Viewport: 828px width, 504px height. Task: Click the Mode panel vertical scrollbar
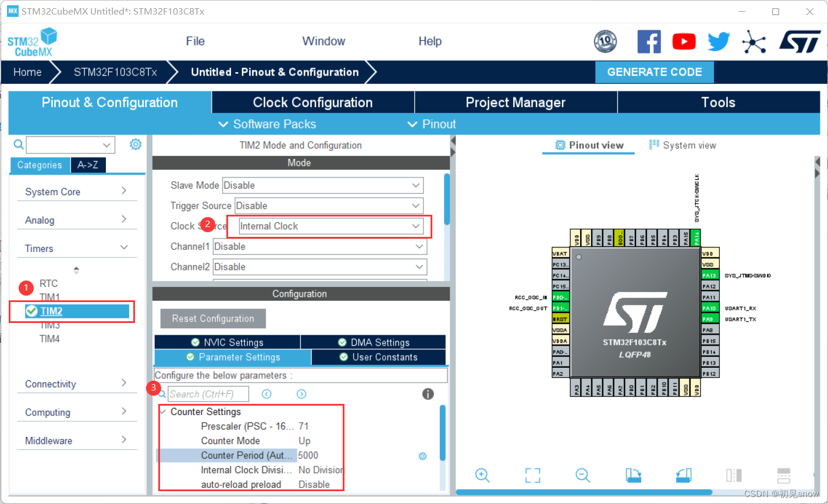pyautogui.click(x=447, y=199)
